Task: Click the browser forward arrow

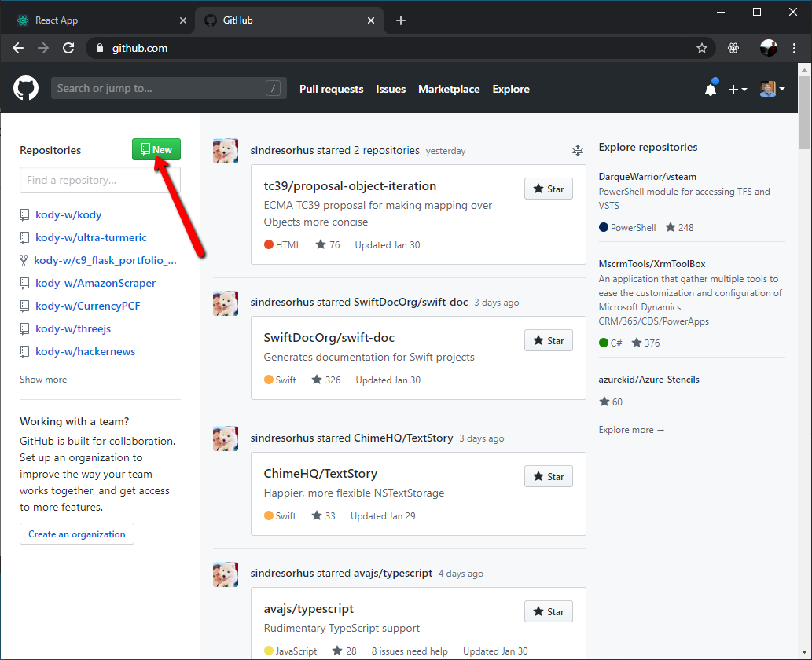Action: tap(43, 48)
